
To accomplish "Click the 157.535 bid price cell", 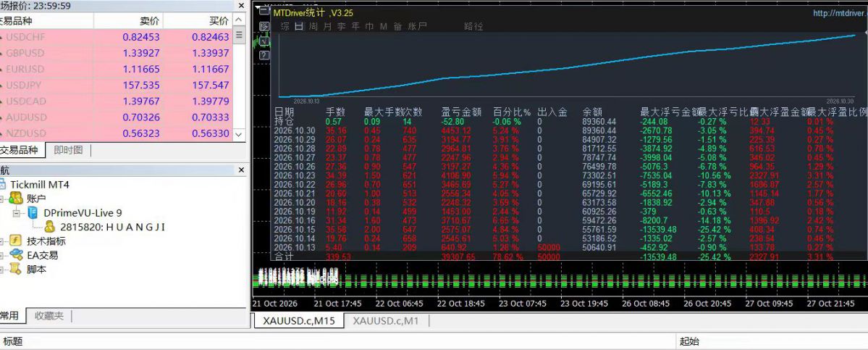I will (142, 86).
